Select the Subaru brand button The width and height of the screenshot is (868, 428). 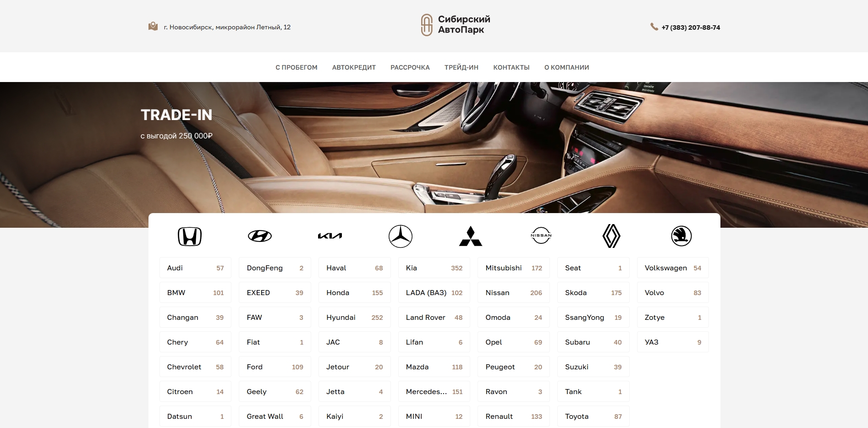593,342
